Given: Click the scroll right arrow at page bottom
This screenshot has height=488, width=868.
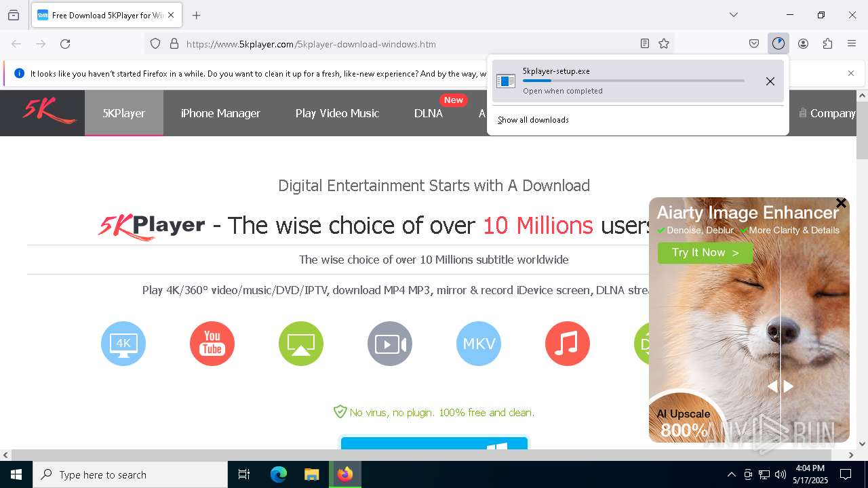Looking at the screenshot, I should (x=850, y=455).
